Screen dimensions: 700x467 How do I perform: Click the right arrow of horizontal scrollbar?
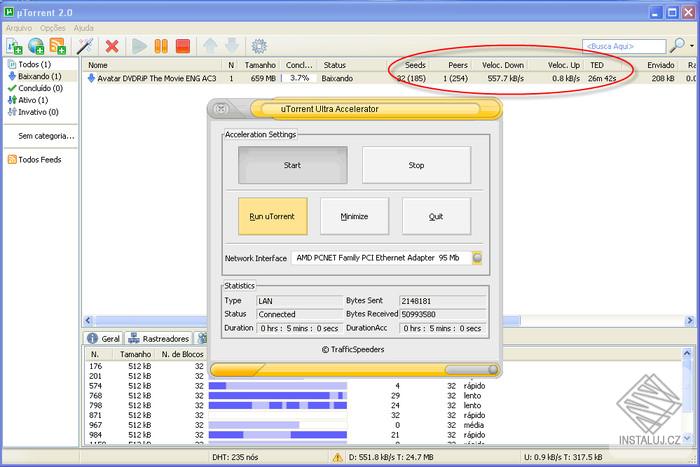coord(690,320)
